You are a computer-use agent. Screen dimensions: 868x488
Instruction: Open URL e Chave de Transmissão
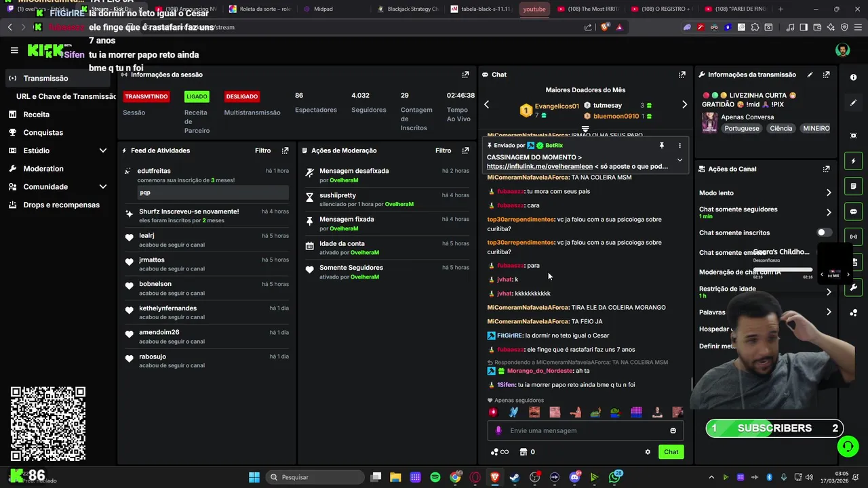pos(66,96)
